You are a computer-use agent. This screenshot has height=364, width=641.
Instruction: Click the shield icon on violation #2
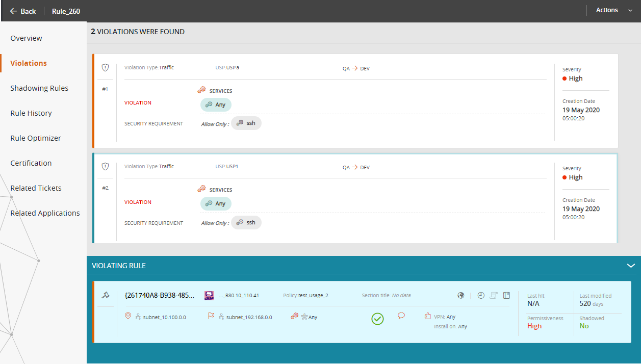106,166
